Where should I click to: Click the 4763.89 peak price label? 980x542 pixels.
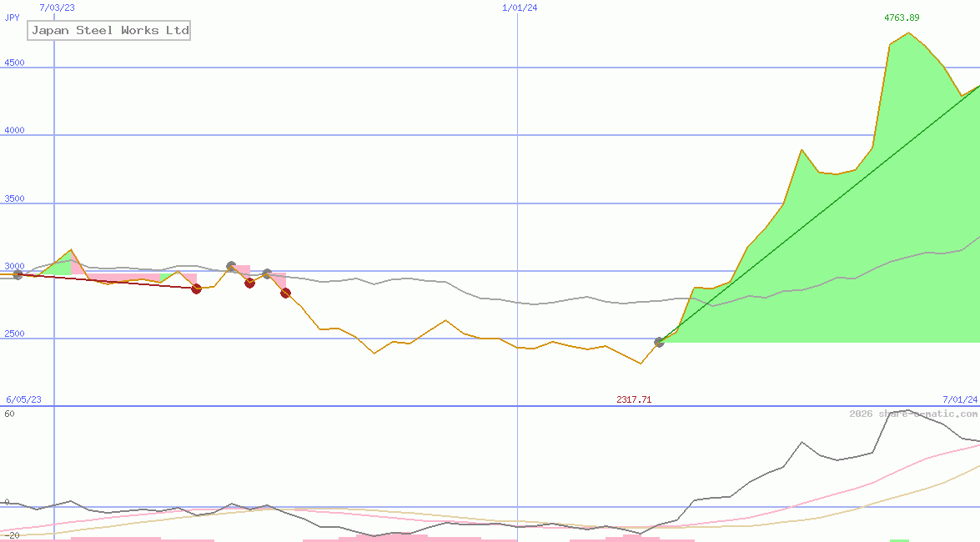(x=902, y=18)
